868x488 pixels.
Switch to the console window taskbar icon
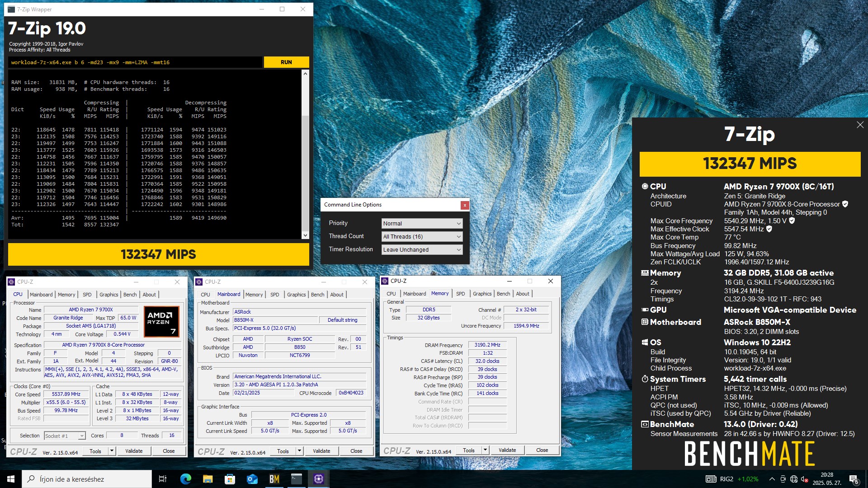296,479
